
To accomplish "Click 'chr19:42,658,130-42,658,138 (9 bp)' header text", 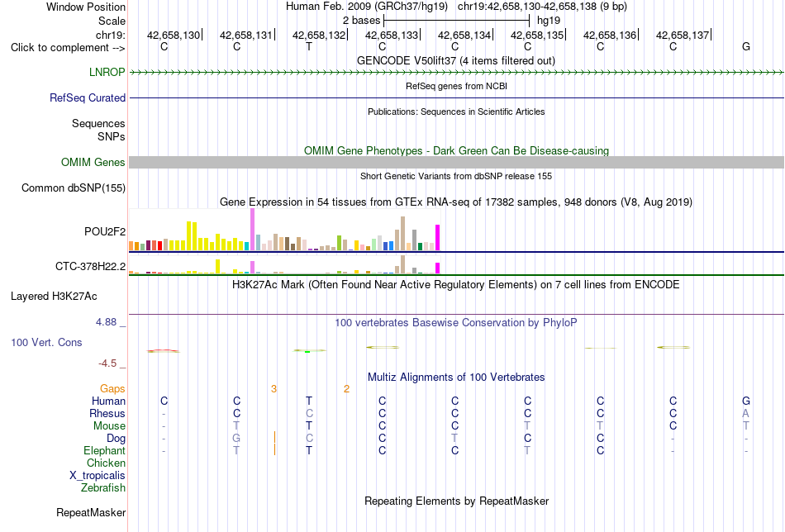I will click(542, 7).
